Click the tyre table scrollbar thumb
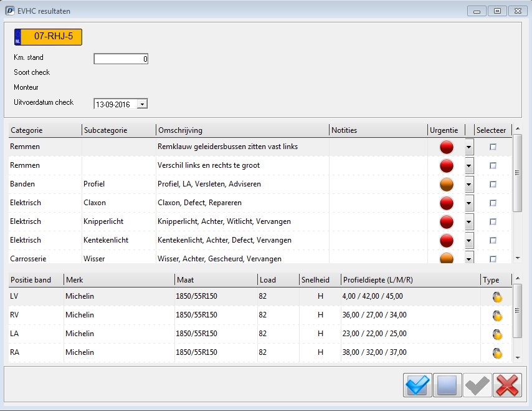The width and height of the screenshot is (532, 411). click(x=517, y=311)
